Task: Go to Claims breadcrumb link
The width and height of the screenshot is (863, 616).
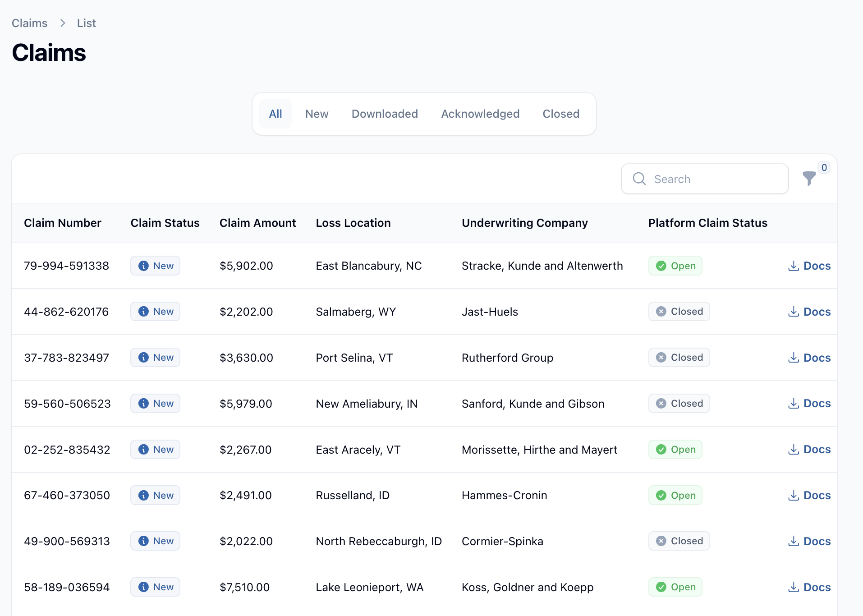Action: (x=29, y=23)
